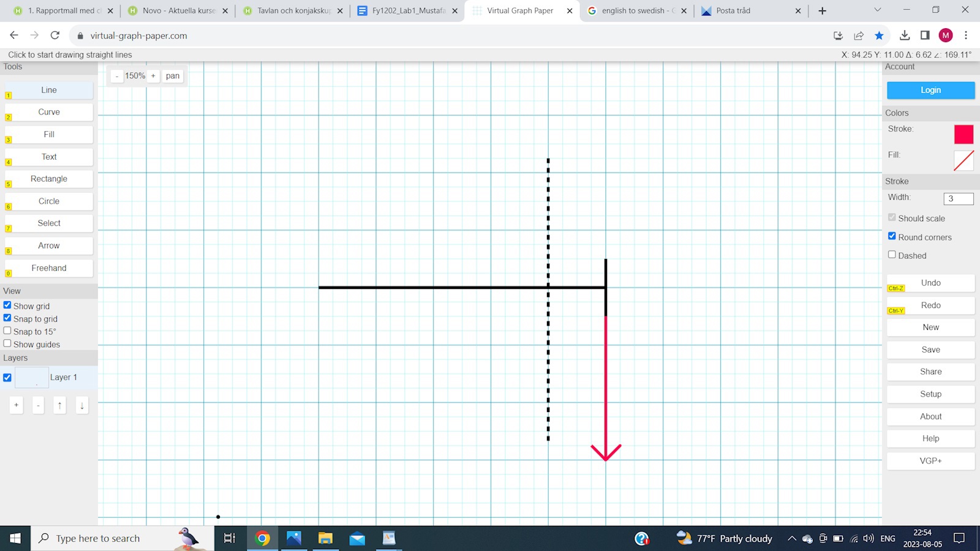
Task: Add a new layer with plus icon
Action: [17, 405]
